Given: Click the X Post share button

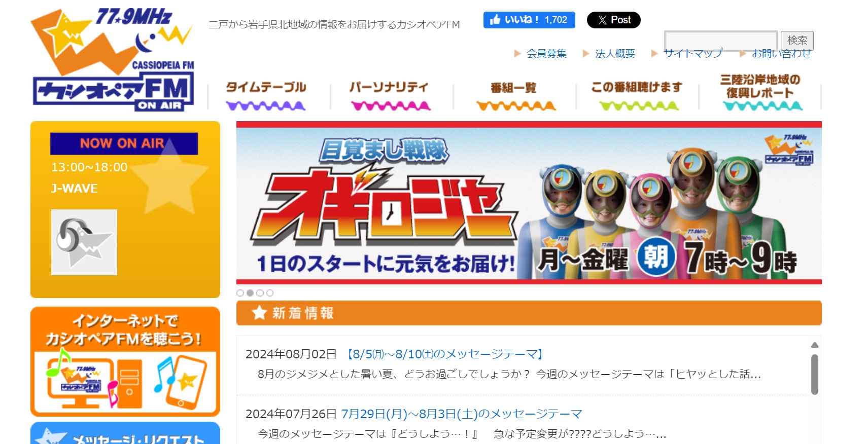Looking at the screenshot, I should tap(613, 20).
